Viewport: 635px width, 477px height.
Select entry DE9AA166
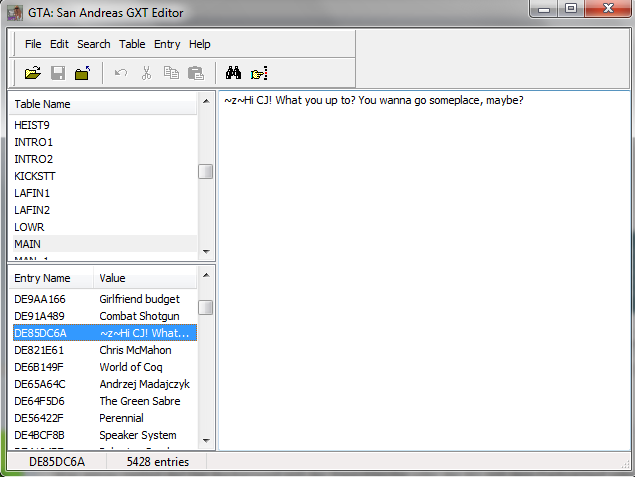click(40, 299)
